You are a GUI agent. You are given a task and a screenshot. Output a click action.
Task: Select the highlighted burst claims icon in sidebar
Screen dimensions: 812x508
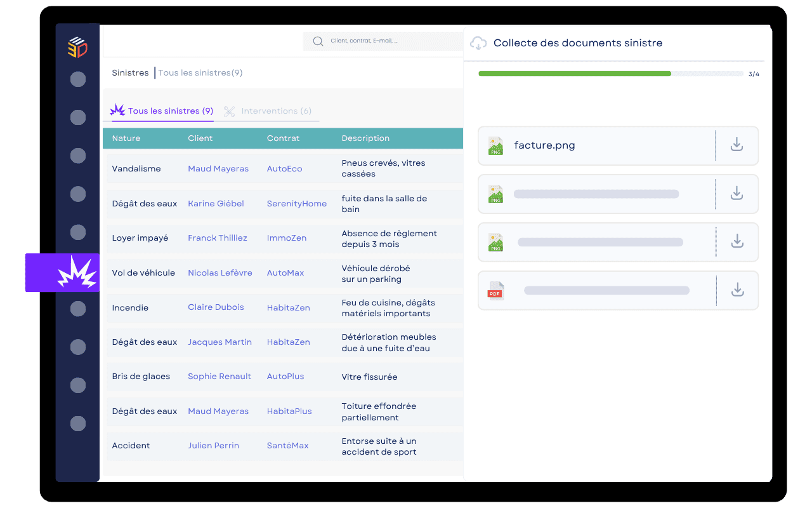pyautogui.click(x=77, y=273)
